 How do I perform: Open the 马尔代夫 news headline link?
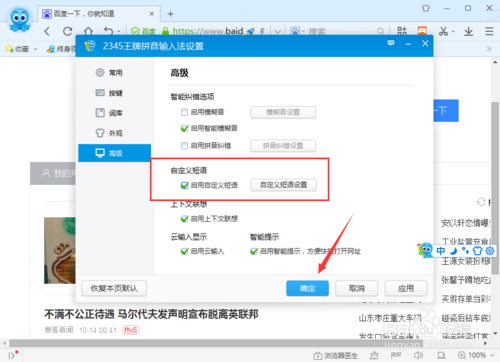tap(151, 314)
